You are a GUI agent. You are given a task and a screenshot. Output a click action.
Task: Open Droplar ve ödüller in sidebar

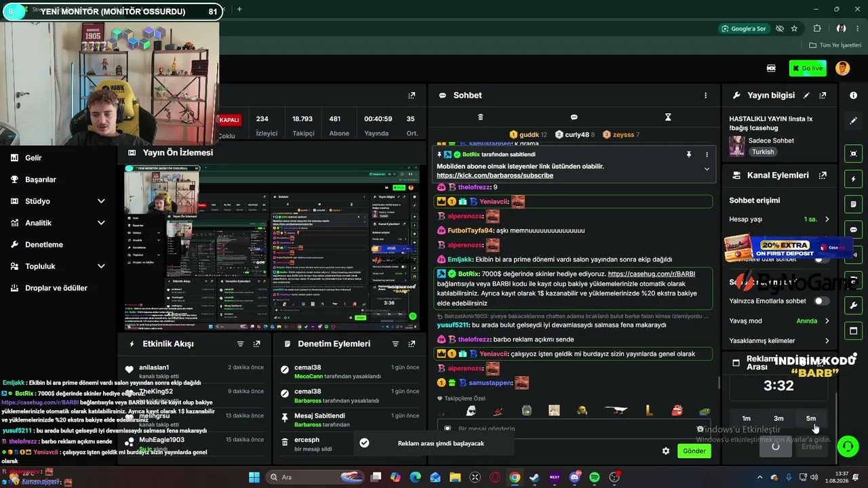[56, 288]
